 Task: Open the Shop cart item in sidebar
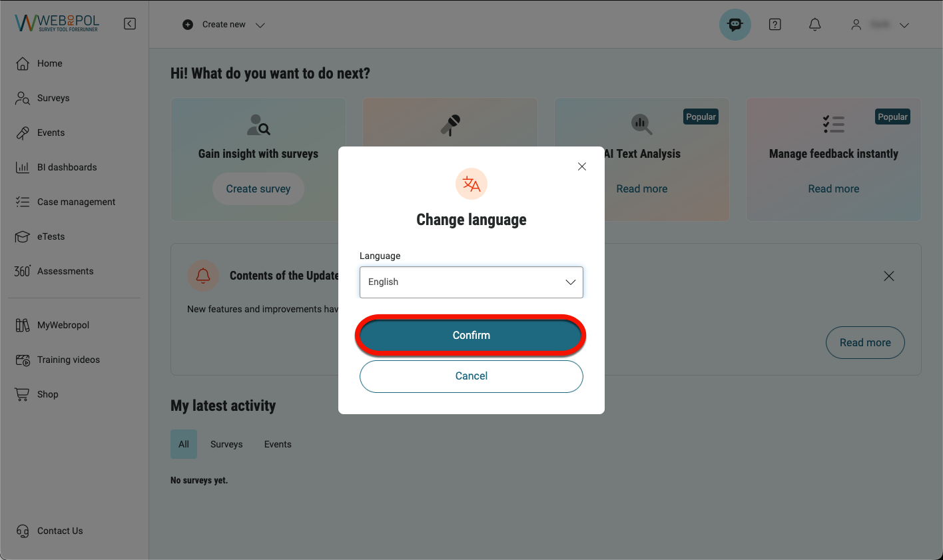coord(47,394)
